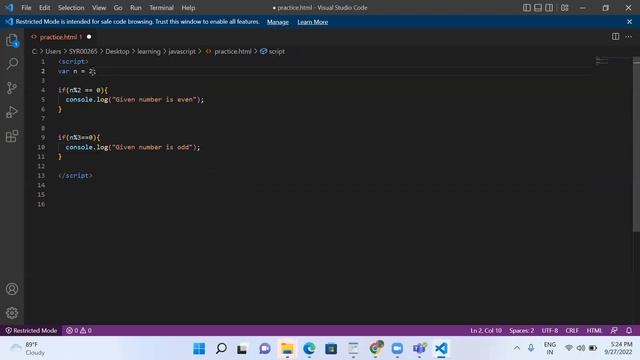This screenshot has height=360, width=640.
Task: Show hidden icons in system tray
Action: click(517, 348)
